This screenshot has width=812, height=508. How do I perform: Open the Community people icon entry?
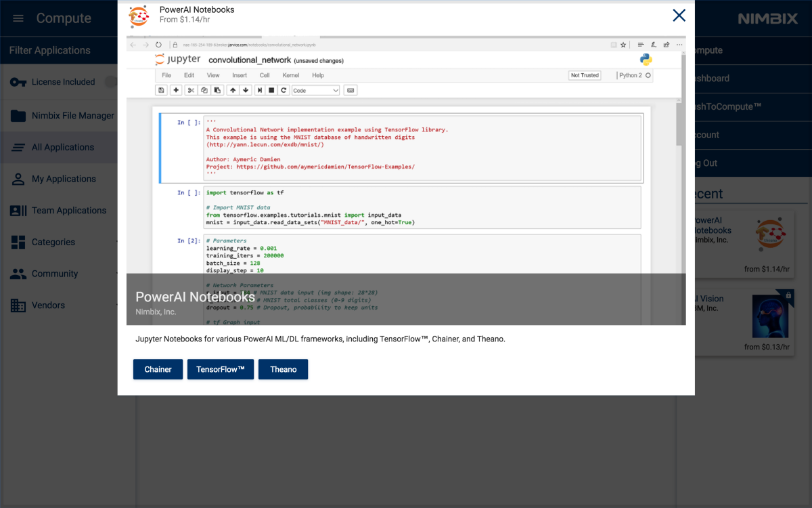18,274
